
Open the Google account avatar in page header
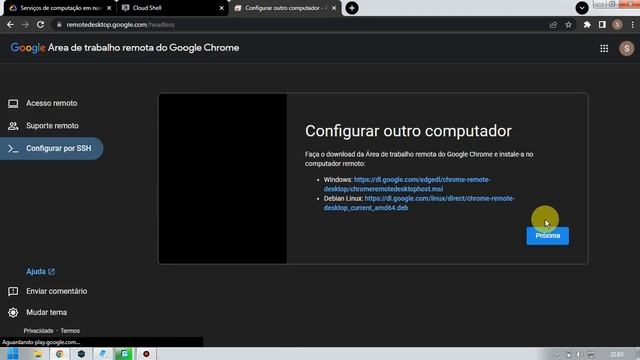coord(626,49)
